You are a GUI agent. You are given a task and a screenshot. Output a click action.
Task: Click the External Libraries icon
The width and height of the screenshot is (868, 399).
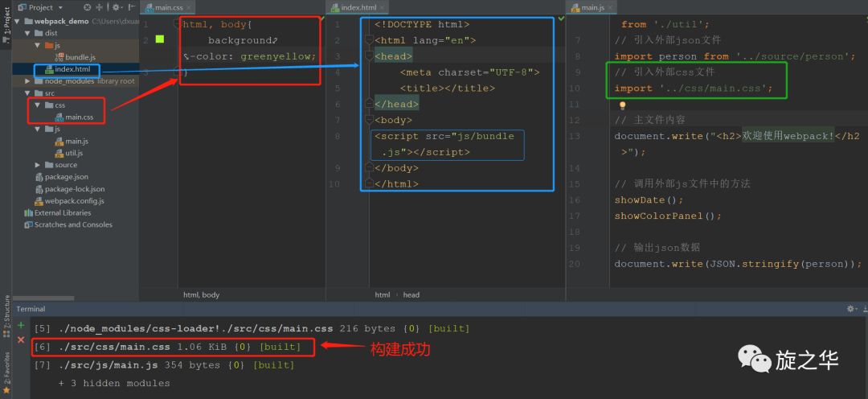coord(29,213)
